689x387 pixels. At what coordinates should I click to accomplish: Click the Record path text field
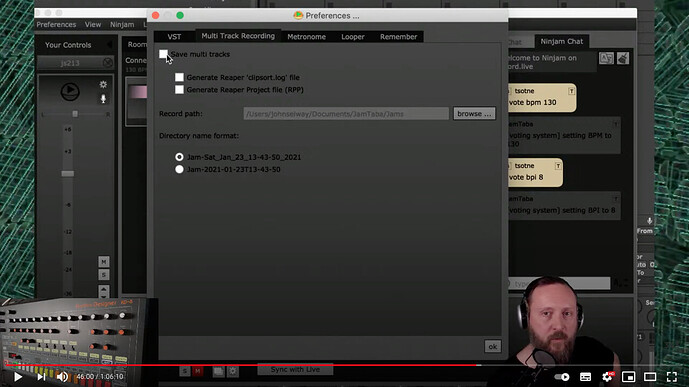(x=346, y=114)
